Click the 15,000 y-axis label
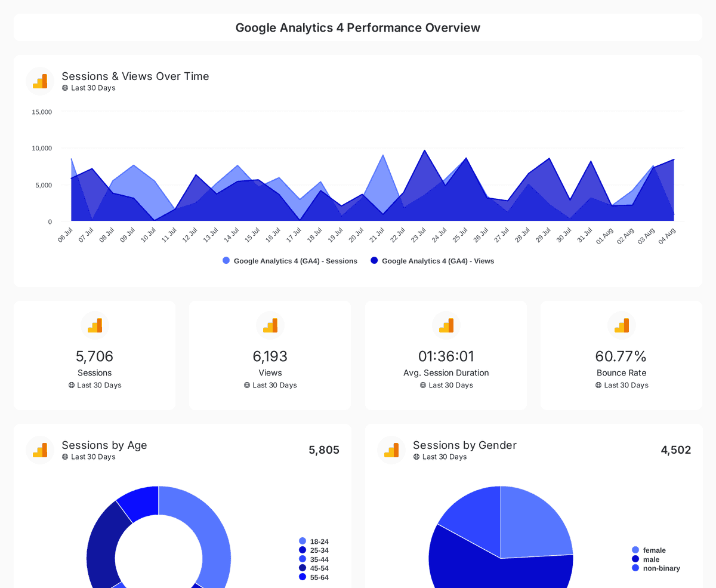 click(42, 112)
